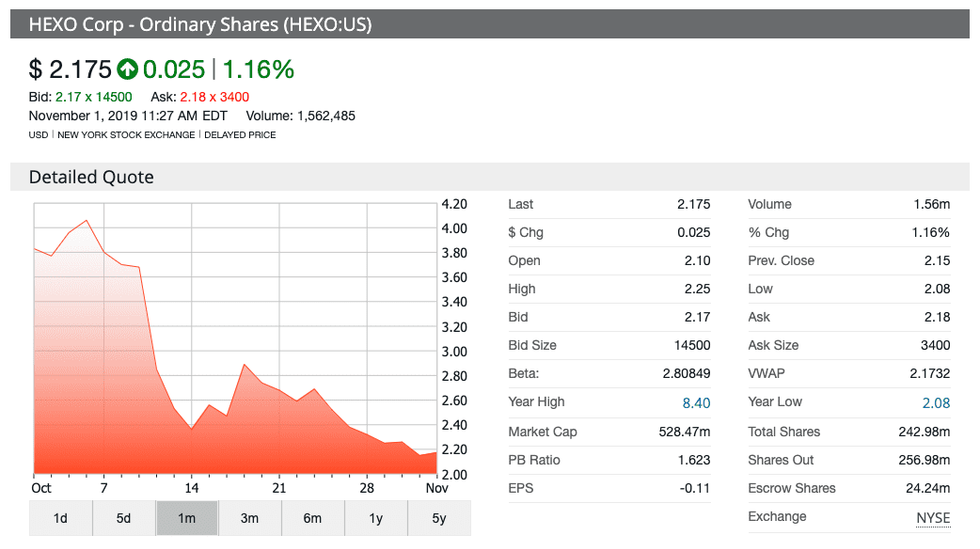
Task: Select the 1d chart range tab
Action: click(x=60, y=518)
